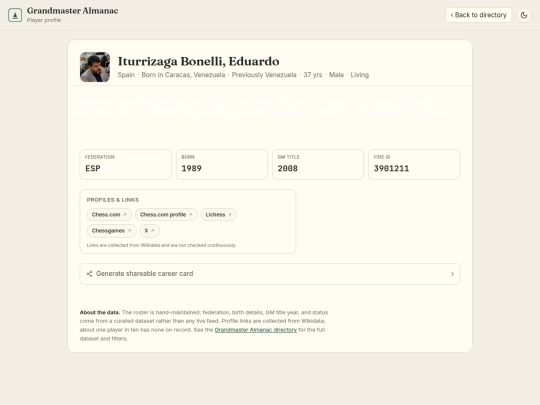Viewport: 540px width, 405px height.
Task: Select the Born 1989 card
Action: pyautogui.click(x=222, y=164)
